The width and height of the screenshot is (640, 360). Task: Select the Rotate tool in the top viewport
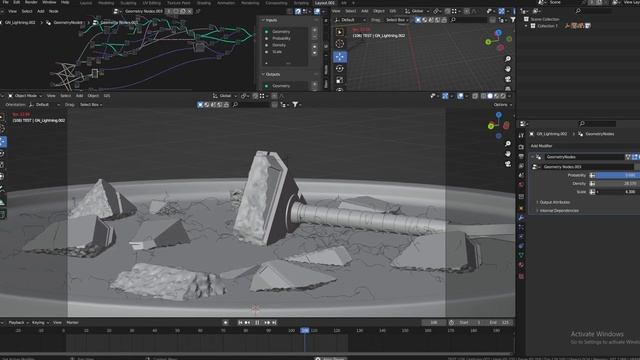[x=340, y=69]
